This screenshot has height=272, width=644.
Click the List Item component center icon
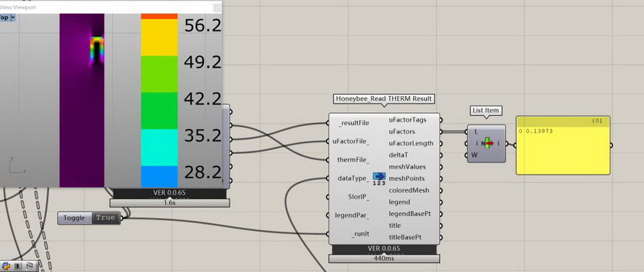tap(488, 143)
